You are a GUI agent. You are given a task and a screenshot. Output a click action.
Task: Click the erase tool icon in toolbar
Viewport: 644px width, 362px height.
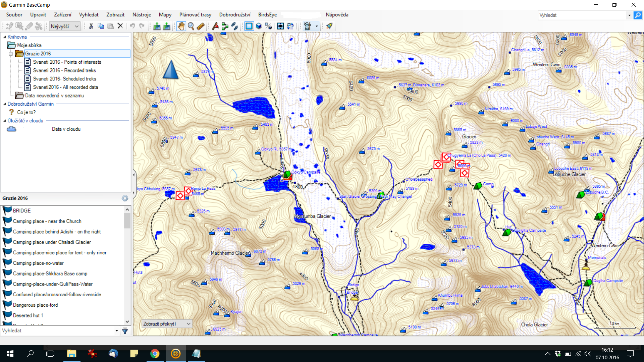coord(29,26)
